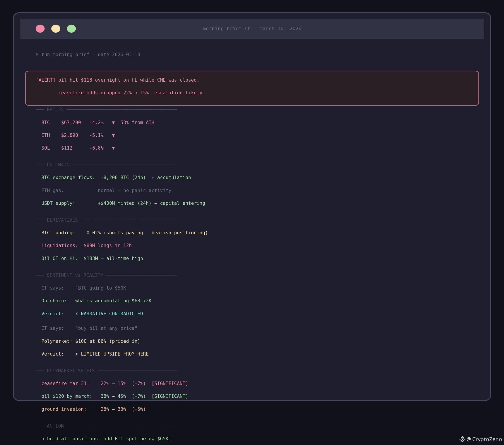Image resolution: width=504 pixels, height=445 pixels.
Task: Click the SOL down-arrow triangle icon
Action: coord(113,148)
